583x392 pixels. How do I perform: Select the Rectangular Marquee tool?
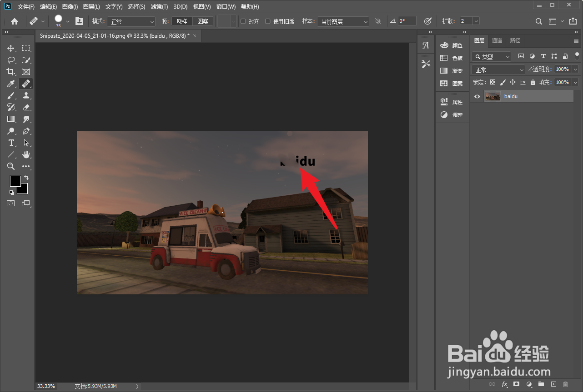tap(26, 48)
